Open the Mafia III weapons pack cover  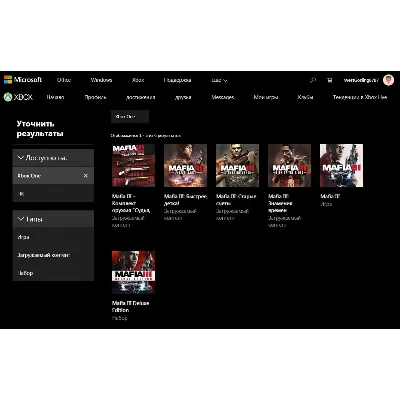[x=133, y=165]
